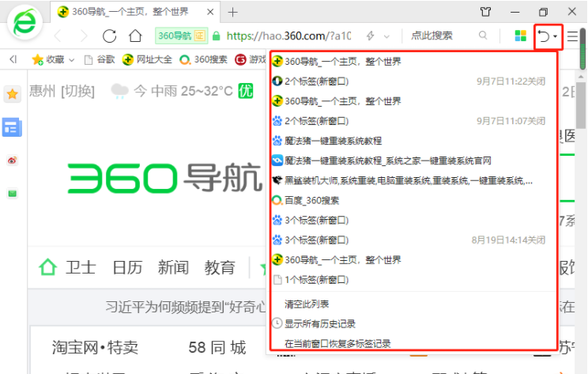Click the search magnifier icon in the search box
This screenshot has height=374, width=588.
coord(483,36)
